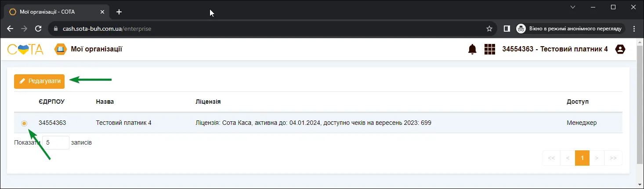Select page 1 in pagination
This screenshot has width=644, height=189.
(x=582, y=158)
